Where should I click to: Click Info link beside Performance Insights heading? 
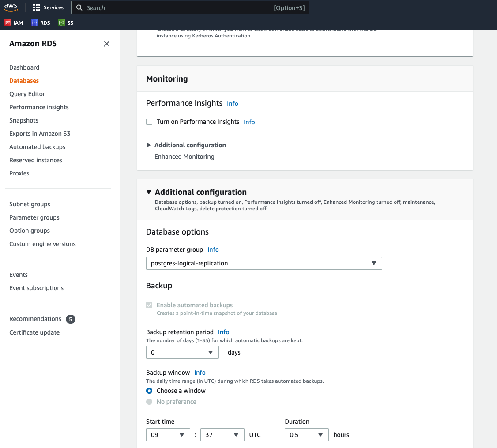[232, 104]
